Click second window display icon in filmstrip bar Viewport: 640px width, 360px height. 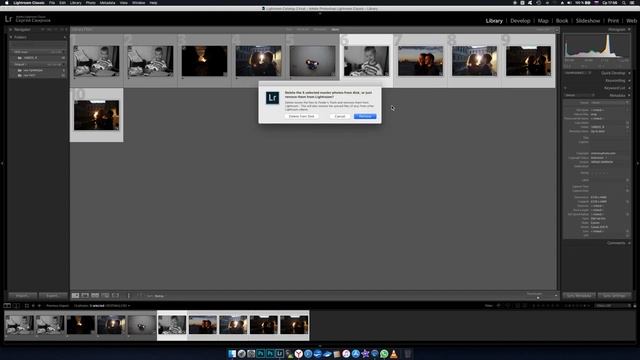[x=16, y=306]
